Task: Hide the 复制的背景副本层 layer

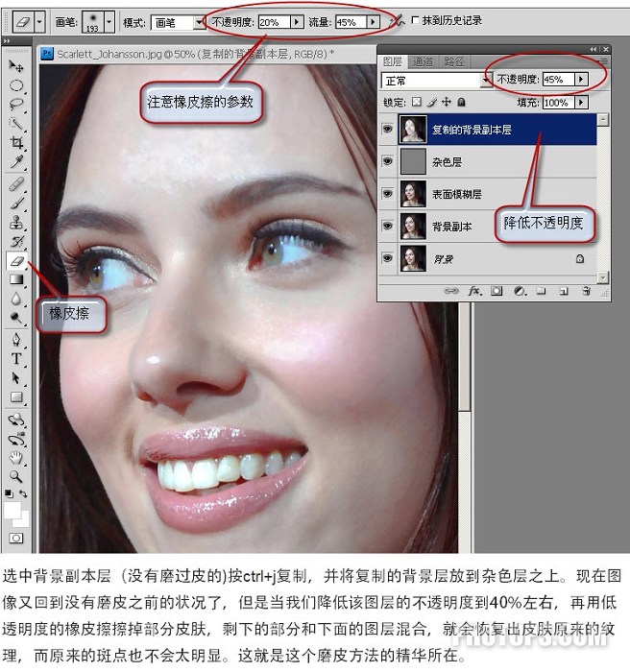Action: [387, 129]
